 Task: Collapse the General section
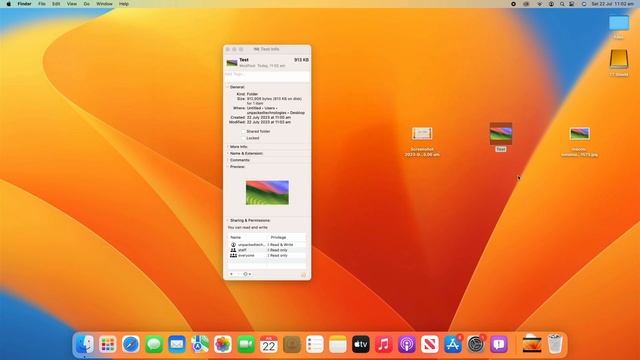(228, 87)
